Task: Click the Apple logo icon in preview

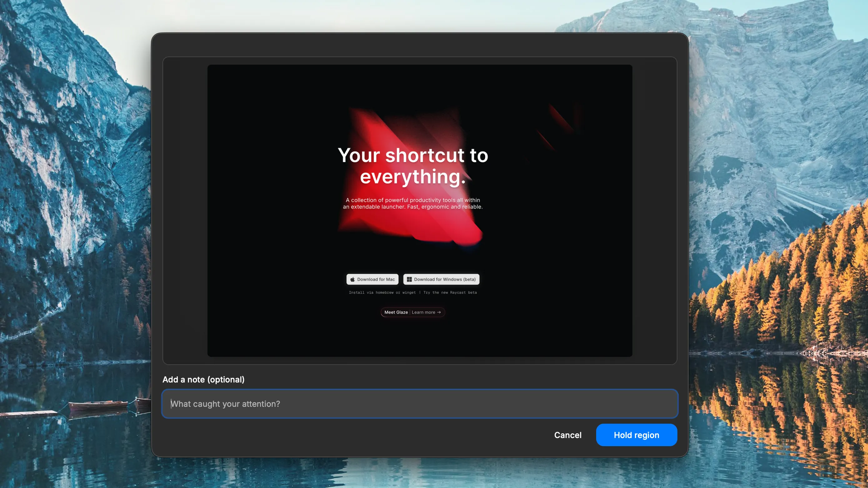Action: pyautogui.click(x=352, y=279)
